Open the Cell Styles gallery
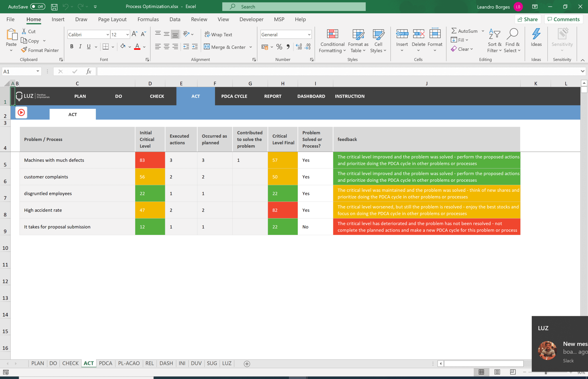588x379 pixels. pyautogui.click(x=378, y=40)
